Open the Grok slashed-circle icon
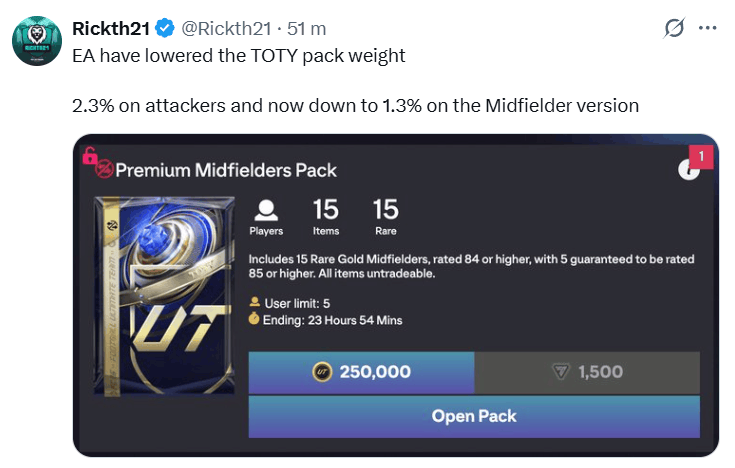This screenshot has width=735, height=468. point(674,28)
